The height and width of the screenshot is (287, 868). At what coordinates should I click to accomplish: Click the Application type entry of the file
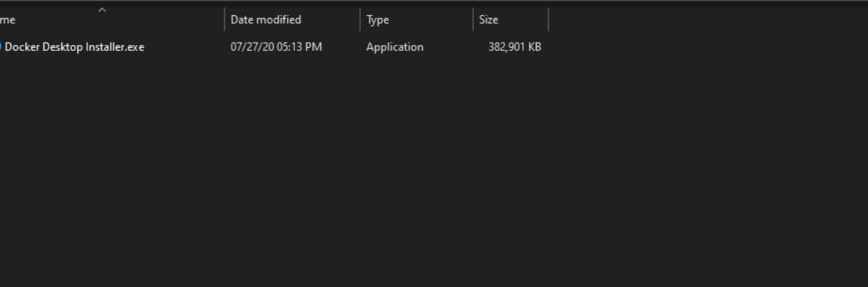pos(394,47)
